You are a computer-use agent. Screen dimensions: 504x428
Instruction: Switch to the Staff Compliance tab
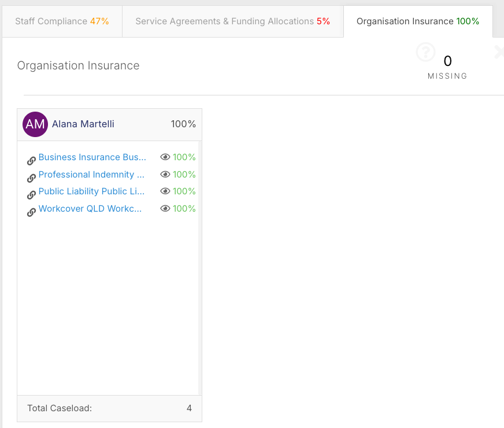tap(62, 21)
